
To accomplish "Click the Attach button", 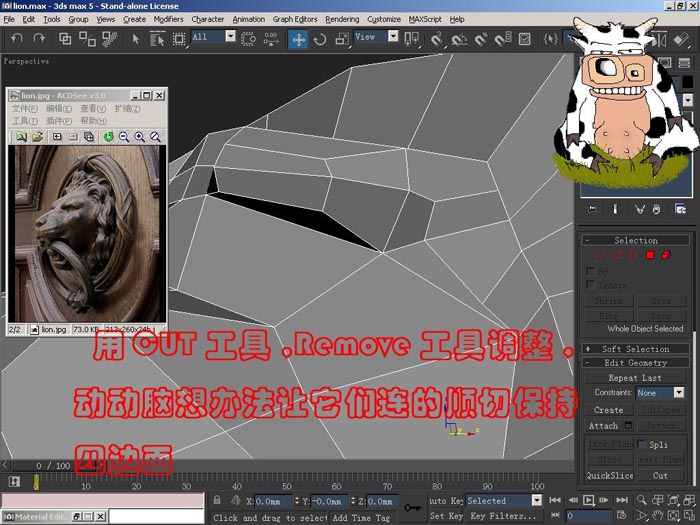I will pos(604,426).
